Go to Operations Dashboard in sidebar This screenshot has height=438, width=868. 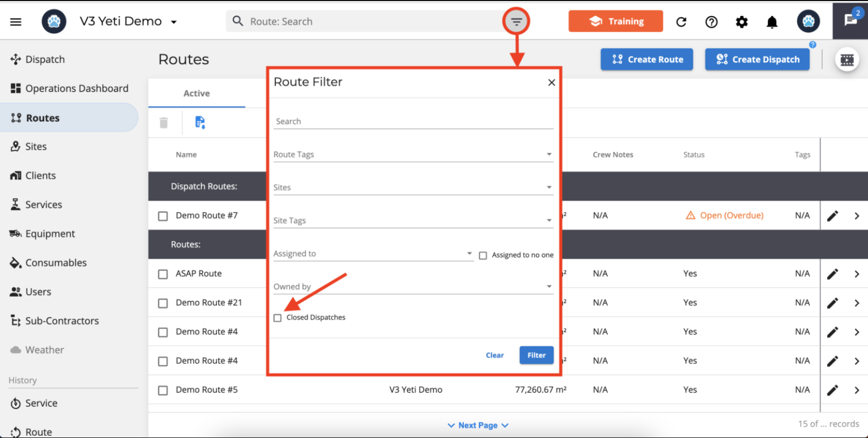[76, 88]
